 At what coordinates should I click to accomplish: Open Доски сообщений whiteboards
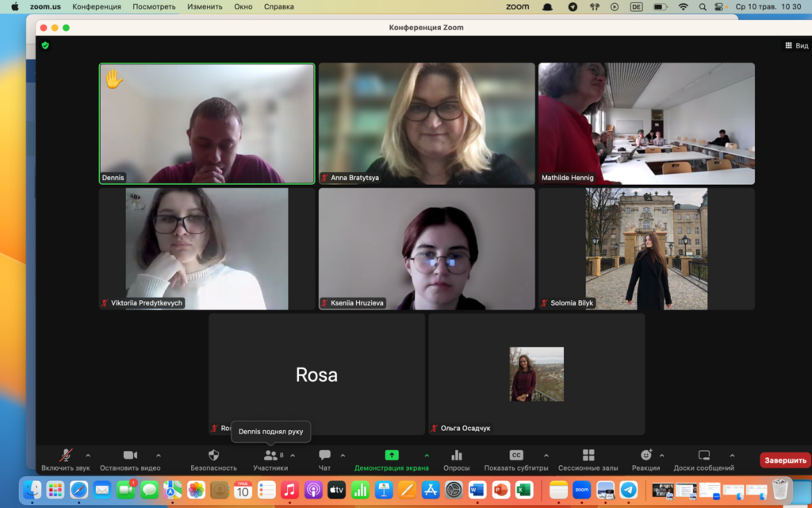703,456
